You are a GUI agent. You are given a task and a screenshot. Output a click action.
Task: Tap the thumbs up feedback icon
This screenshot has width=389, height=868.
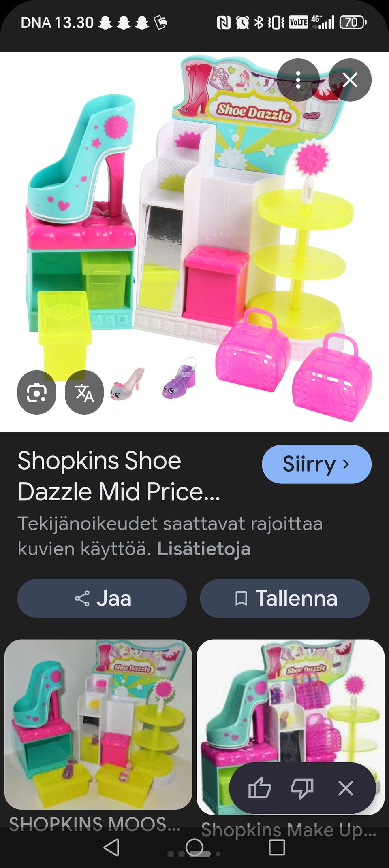[x=259, y=788]
